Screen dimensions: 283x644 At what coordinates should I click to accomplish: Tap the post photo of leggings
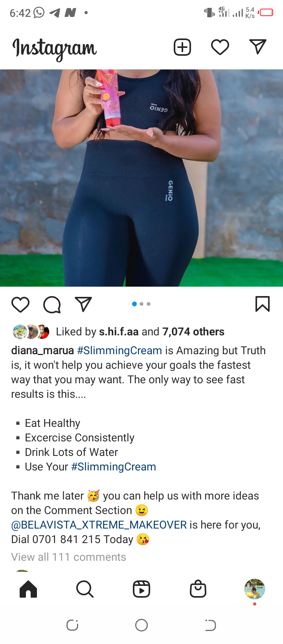point(141,178)
